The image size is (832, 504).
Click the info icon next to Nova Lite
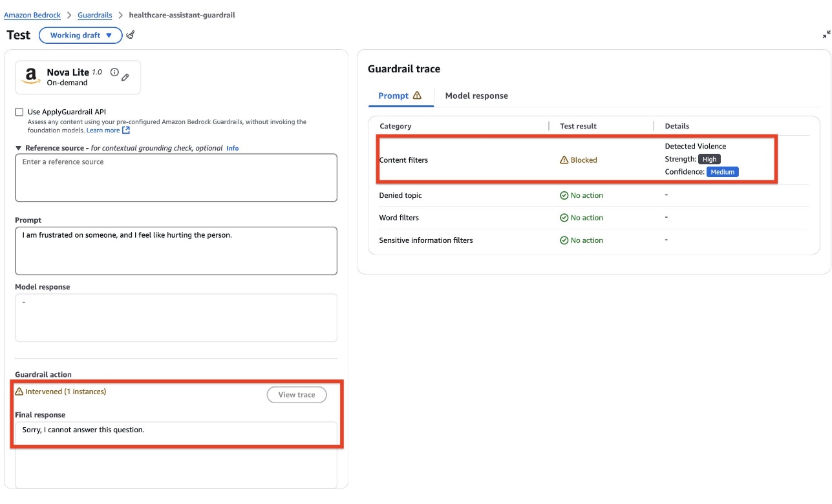(x=114, y=72)
